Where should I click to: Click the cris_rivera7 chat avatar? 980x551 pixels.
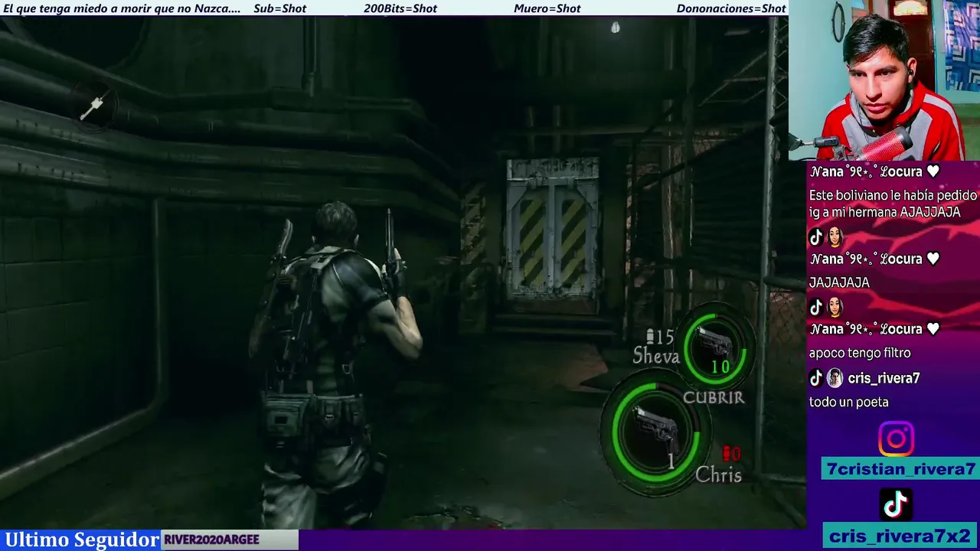click(835, 377)
